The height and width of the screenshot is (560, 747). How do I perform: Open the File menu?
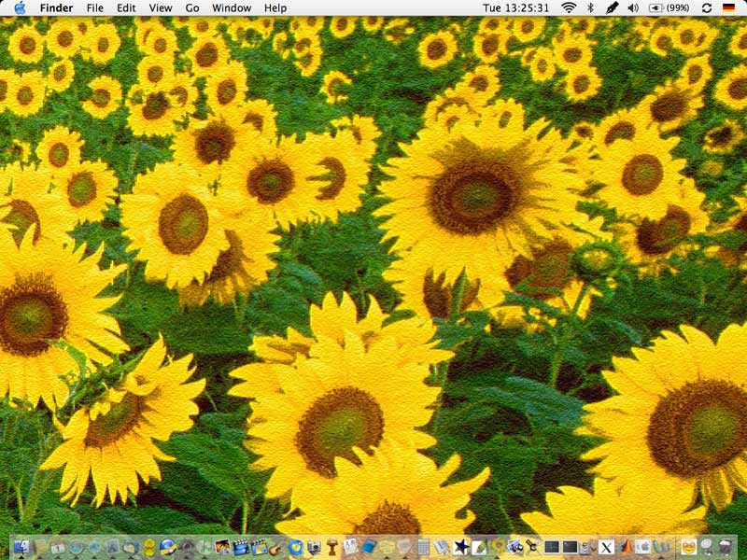point(95,7)
